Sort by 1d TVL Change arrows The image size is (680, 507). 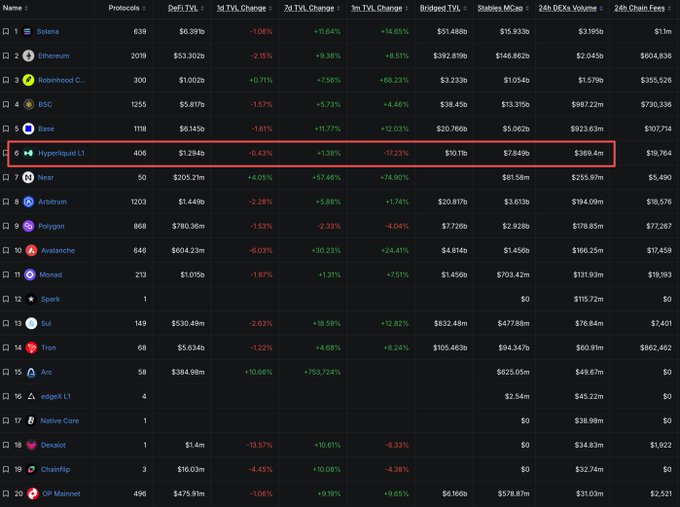coord(271,8)
